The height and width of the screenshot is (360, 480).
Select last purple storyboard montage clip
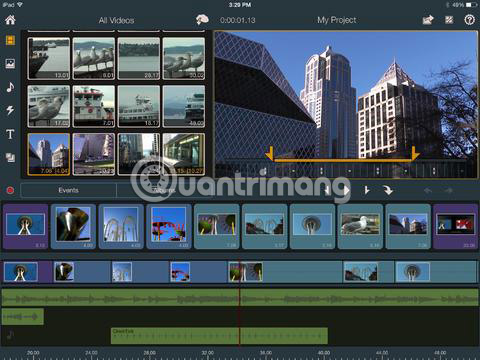point(456,226)
